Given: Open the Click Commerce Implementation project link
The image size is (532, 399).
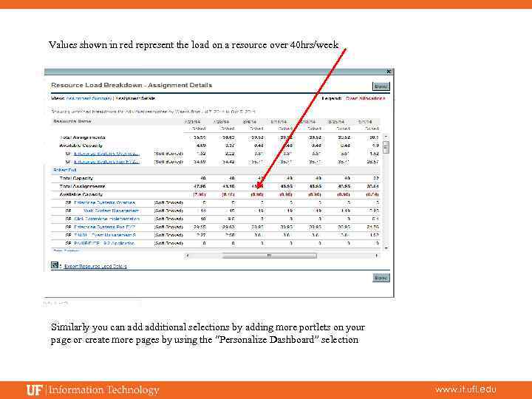Looking at the screenshot, I should point(107,219).
